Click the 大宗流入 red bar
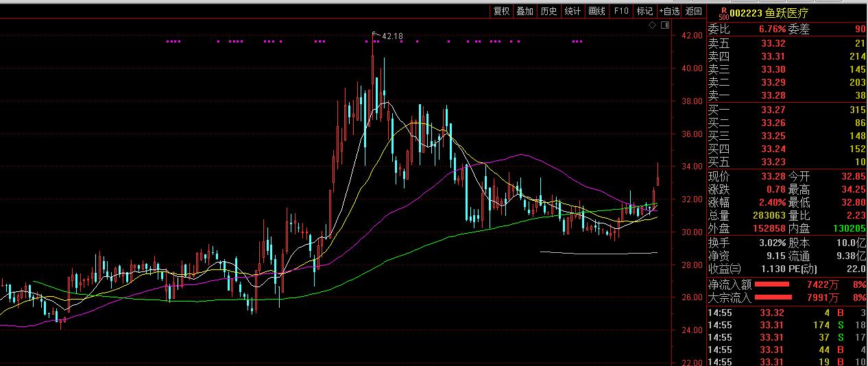Screen dimensions: 868x366 (773, 297)
